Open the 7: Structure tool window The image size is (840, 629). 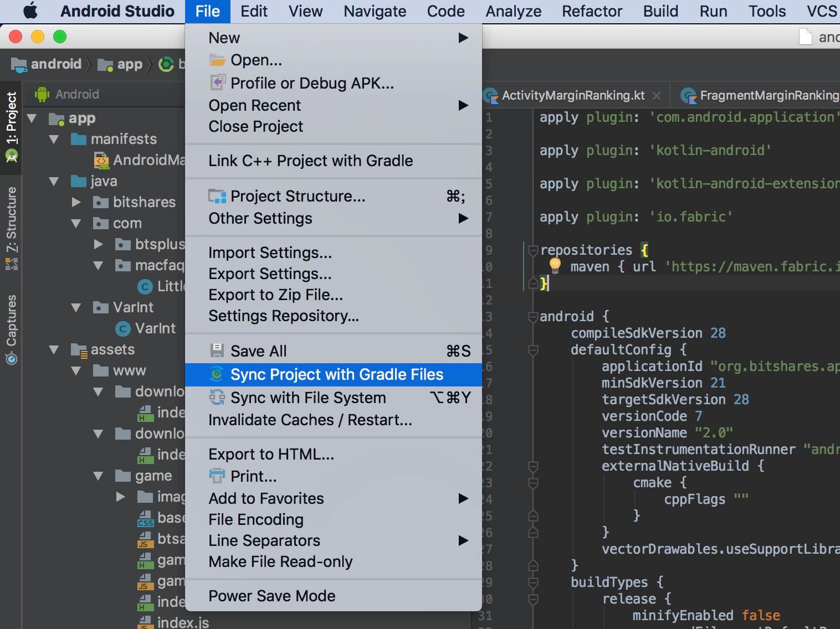[12, 228]
